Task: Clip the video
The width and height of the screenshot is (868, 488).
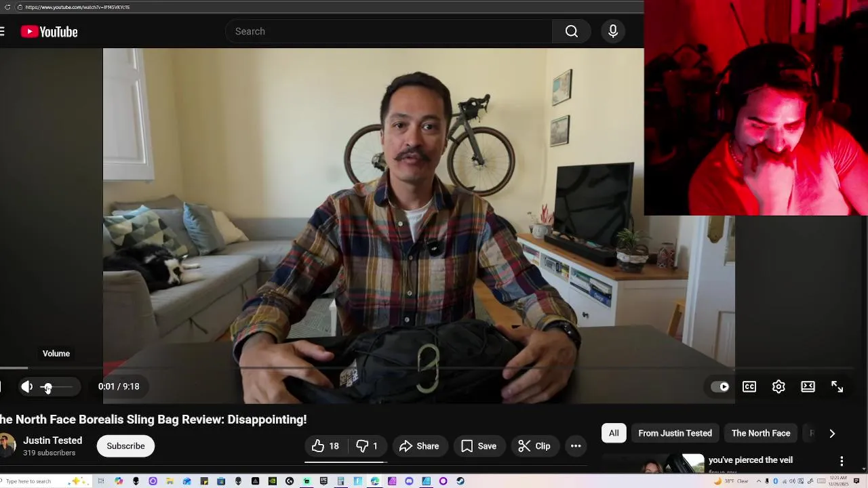Action: [x=534, y=446]
